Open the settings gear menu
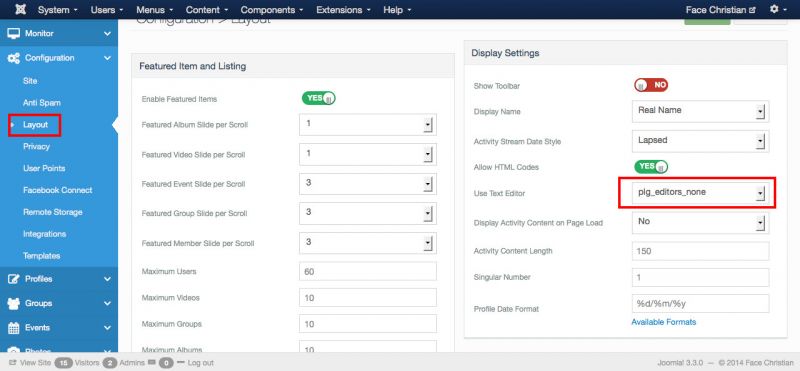Viewport: 800px width, 371px height. pos(777,9)
